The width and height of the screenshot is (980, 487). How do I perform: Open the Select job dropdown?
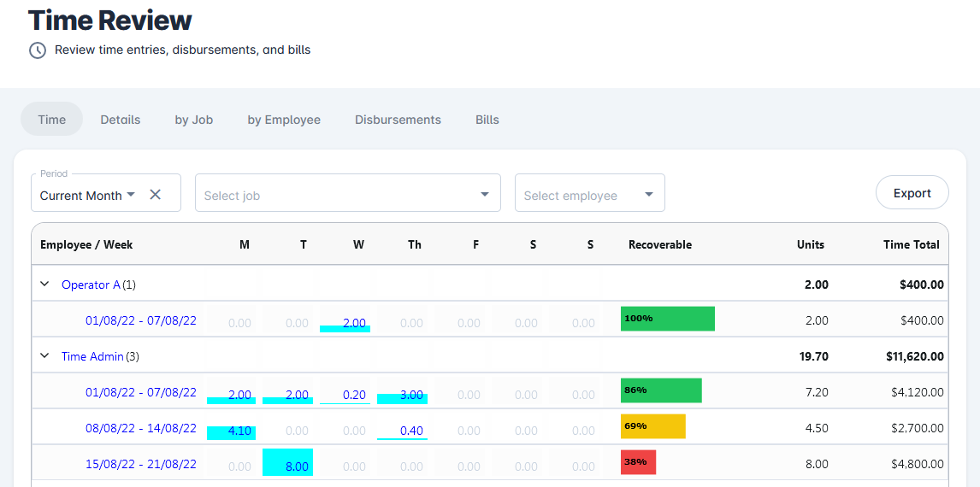(346, 195)
